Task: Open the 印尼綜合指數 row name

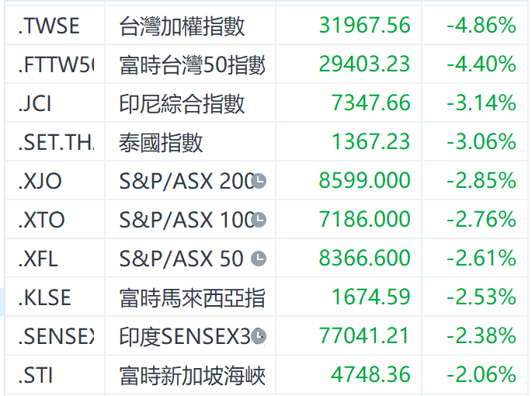Action: (182, 103)
